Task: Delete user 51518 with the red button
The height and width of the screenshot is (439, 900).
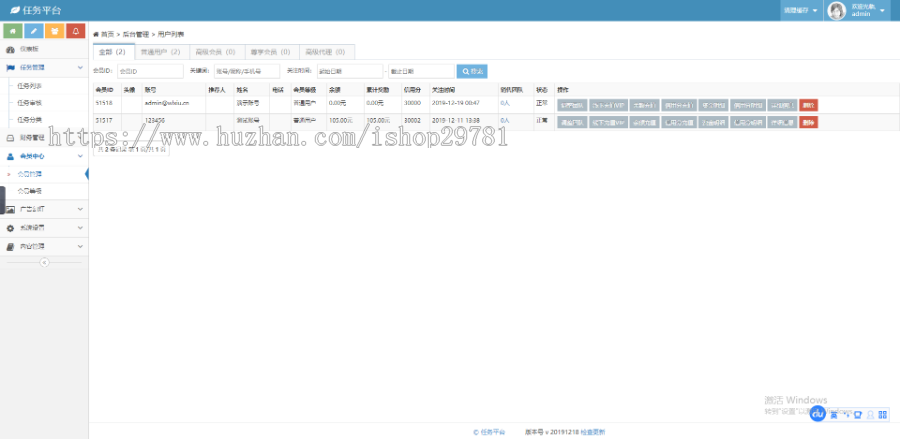Action: tap(808, 105)
